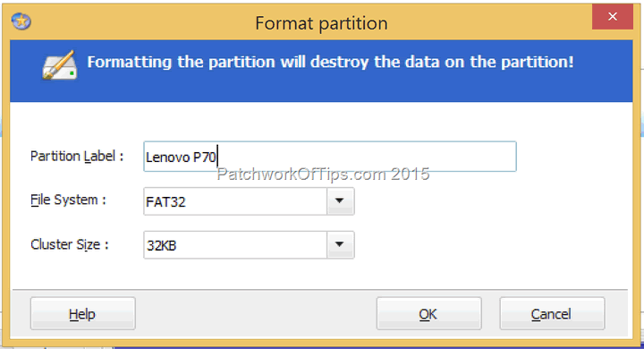Image resolution: width=644 pixels, height=349 pixels.
Task: Click the application star icon in title bar
Action: (x=21, y=21)
